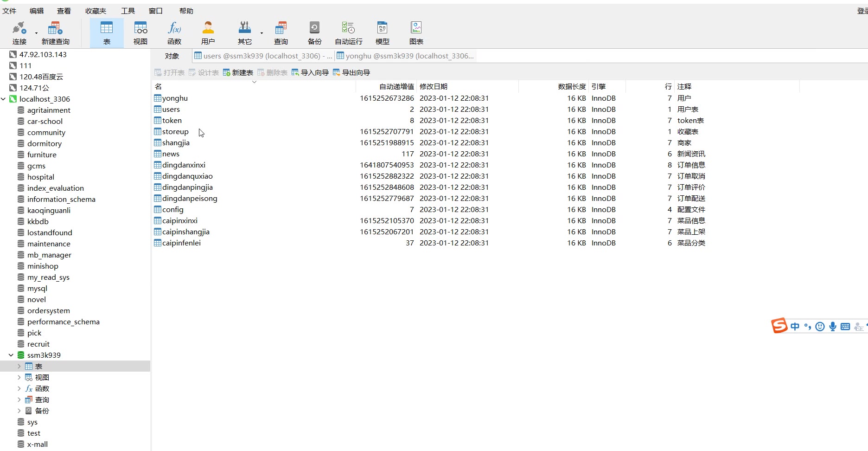This screenshot has width=868, height=451.
Task: Collapse the localhost_3306 connection tree
Action: (4, 99)
